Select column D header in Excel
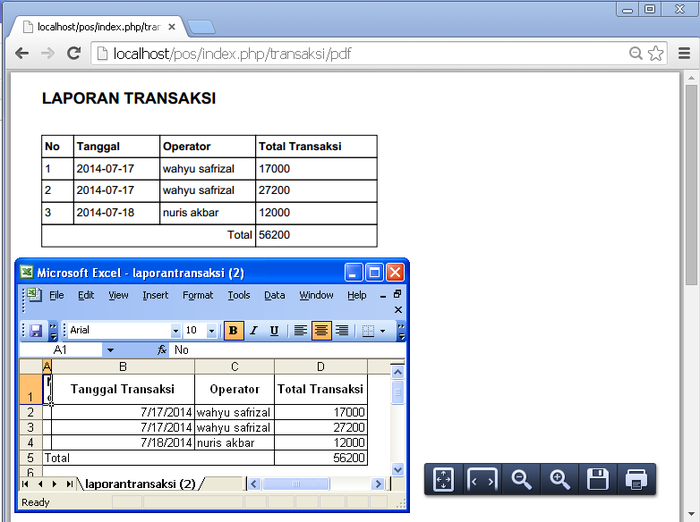The width and height of the screenshot is (700, 522). [x=321, y=367]
